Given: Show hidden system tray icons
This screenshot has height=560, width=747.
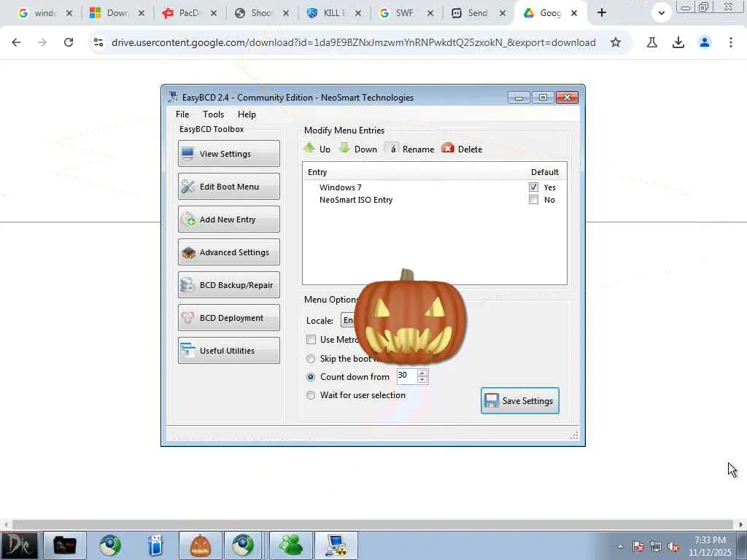Looking at the screenshot, I should [620, 547].
